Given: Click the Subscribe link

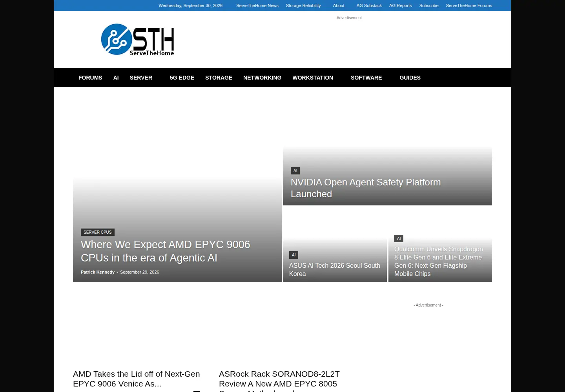Looking at the screenshot, I should click(429, 5).
